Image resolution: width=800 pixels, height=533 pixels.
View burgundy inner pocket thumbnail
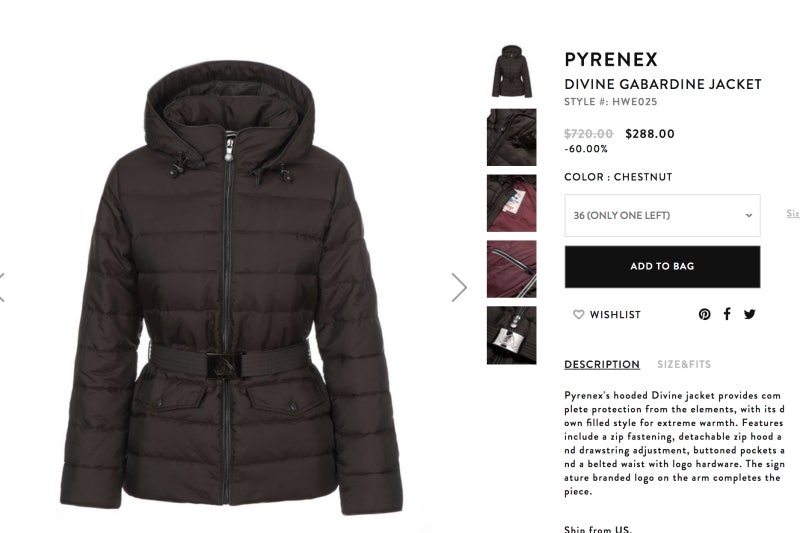(511, 269)
